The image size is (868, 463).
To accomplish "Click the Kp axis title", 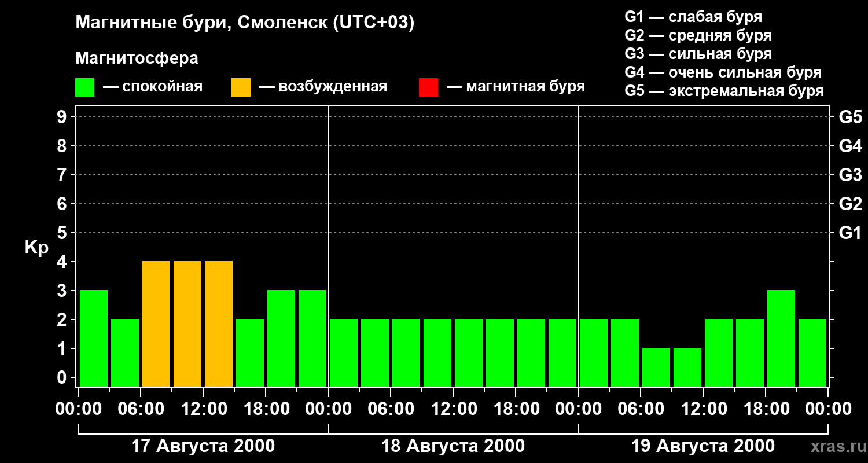I will tap(36, 248).
